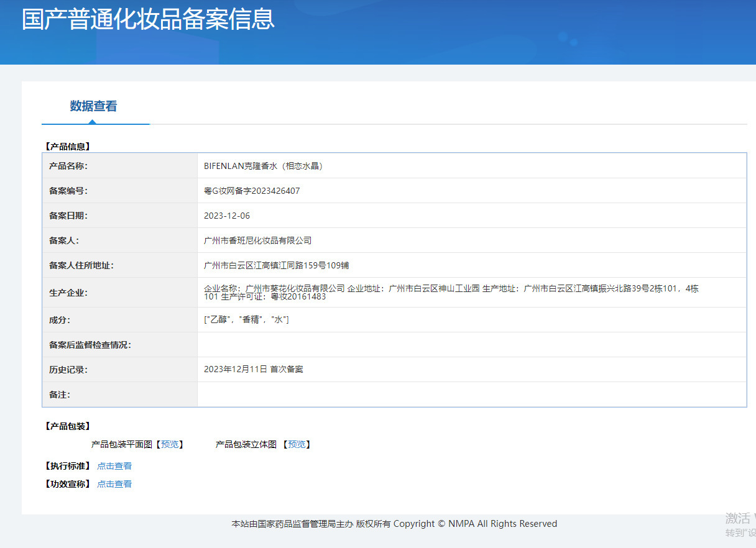This screenshot has height=548, width=756.
Task: Click 点击查看 beside 执行标准
Action: coord(114,466)
